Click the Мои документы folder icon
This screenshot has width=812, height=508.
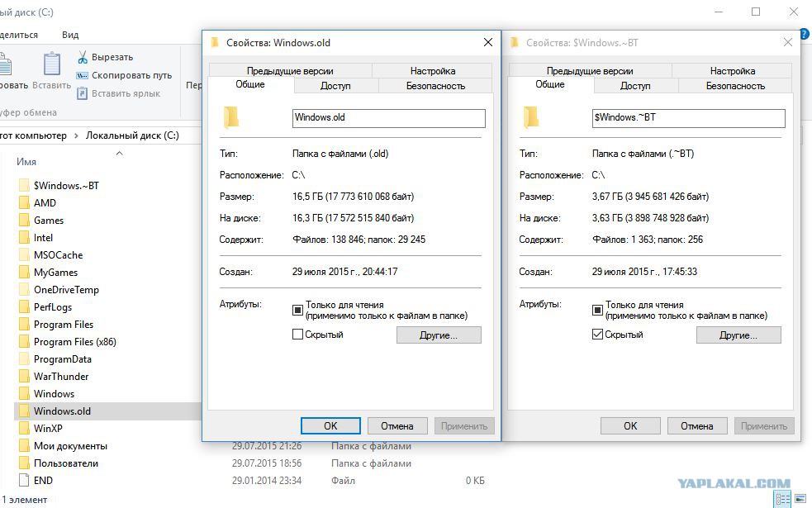tap(24, 446)
